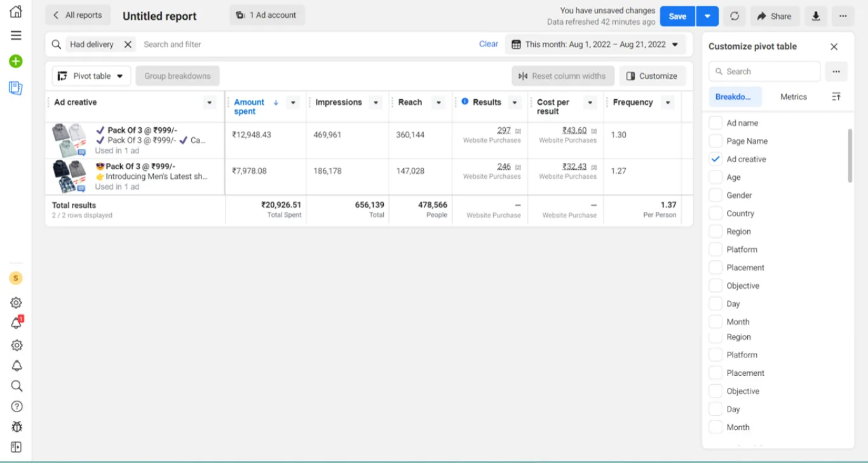This screenshot has width=868, height=463.
Task: Open the yellow S account avatar
Action: pyautogui.click(x=16, y=278)
